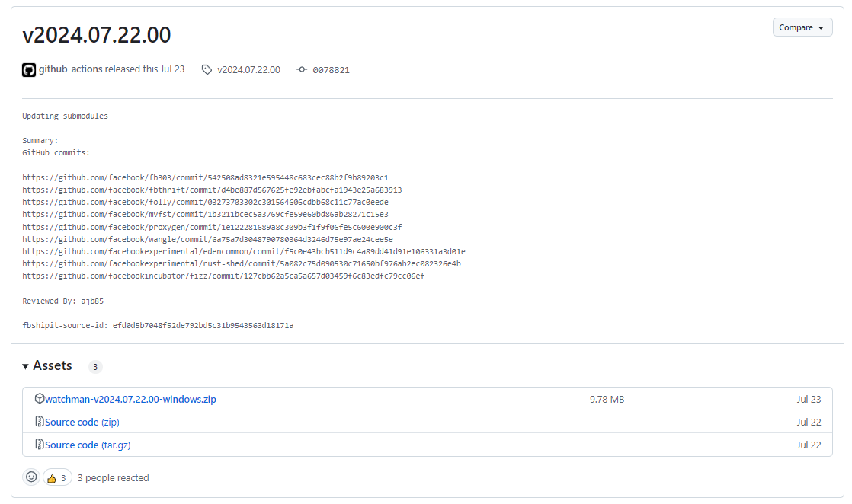
Task: Click the Jul 22 date of Source code (zip)
Action: click(x=809, y=422)
